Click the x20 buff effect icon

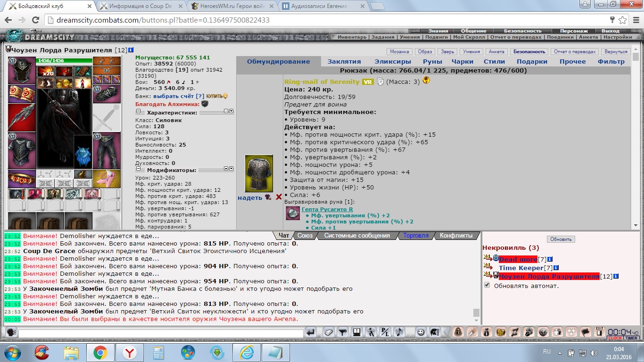click(46, 72)
